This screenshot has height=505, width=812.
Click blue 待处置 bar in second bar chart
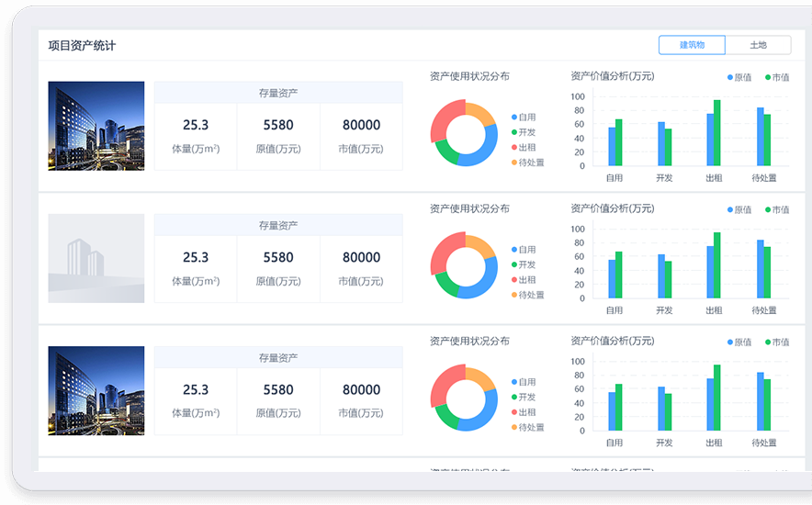click(761, 269)
